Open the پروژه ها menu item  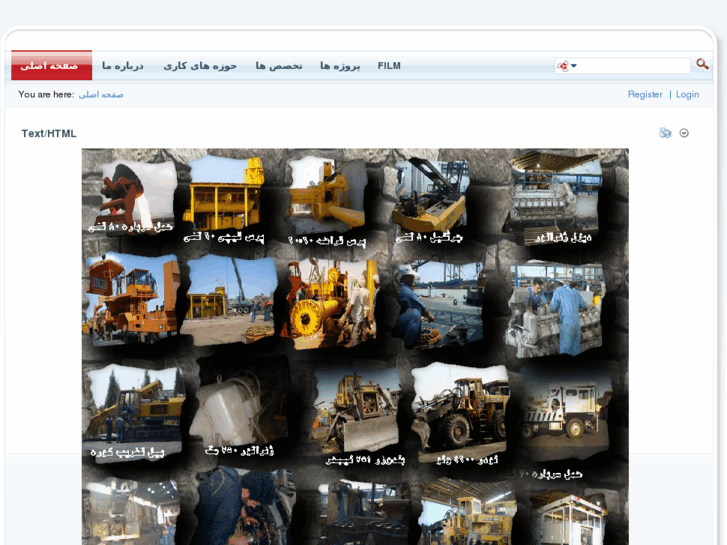(x=340, y=66)
